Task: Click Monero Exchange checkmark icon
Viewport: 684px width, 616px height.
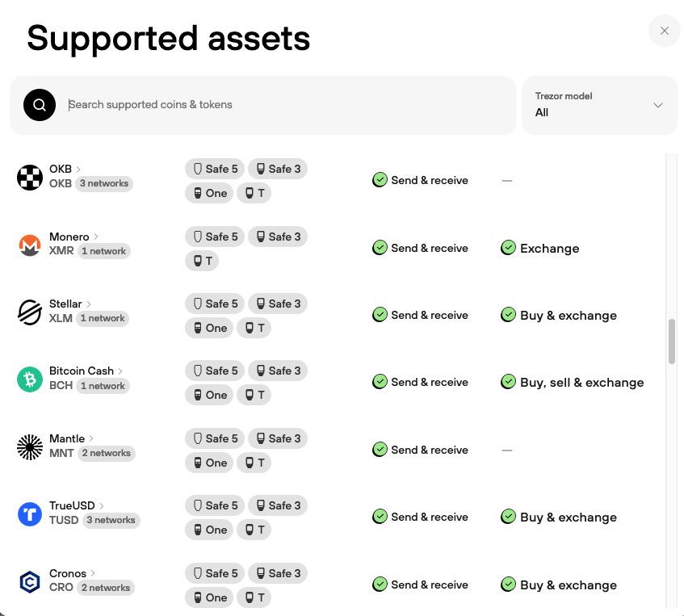Action: tap(508, 247)
